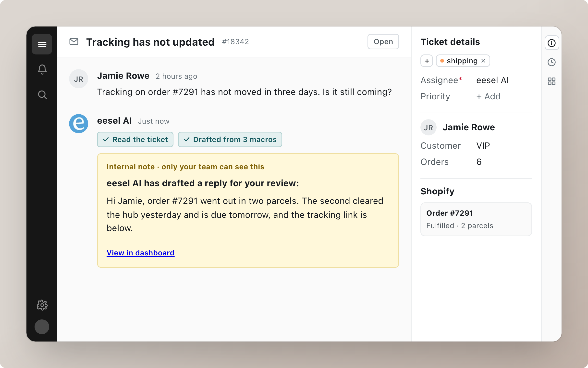Remove the shipping tag
The image size is (588, 368).
pos(483,61)
